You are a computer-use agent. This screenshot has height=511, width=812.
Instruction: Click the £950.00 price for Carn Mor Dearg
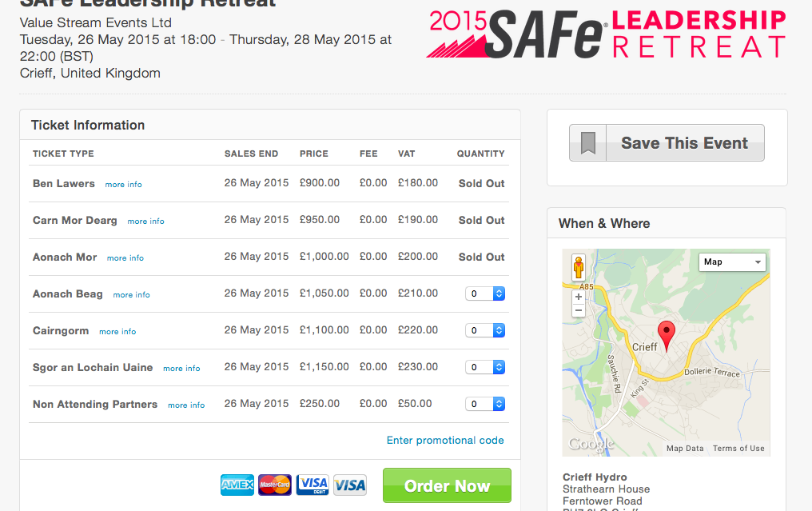[320, 220]
